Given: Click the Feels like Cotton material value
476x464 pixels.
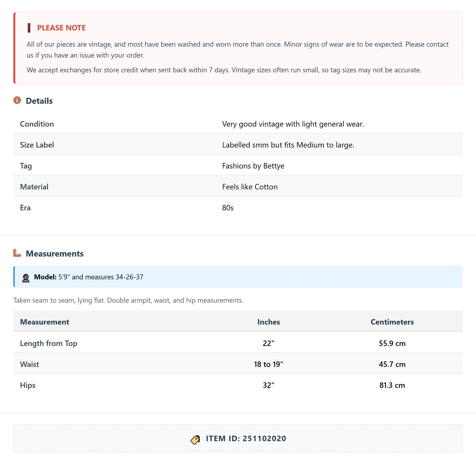Looking at the screenshot, I should click(x=250, y=187).
